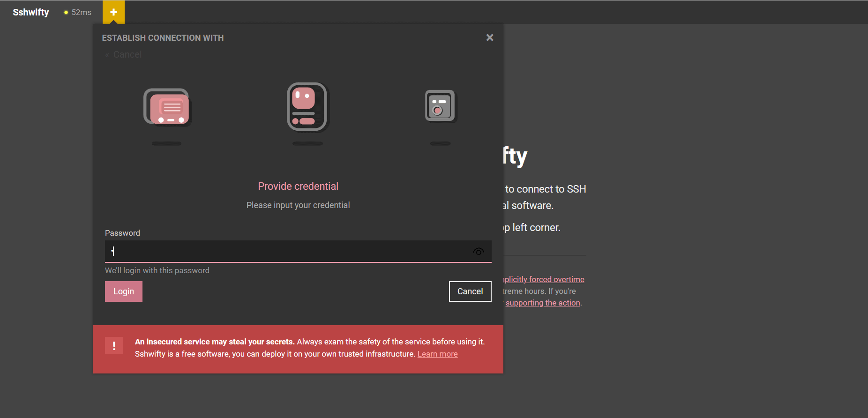
Task: Select the middle robot-shaped step icon
Action: point(307,107)
